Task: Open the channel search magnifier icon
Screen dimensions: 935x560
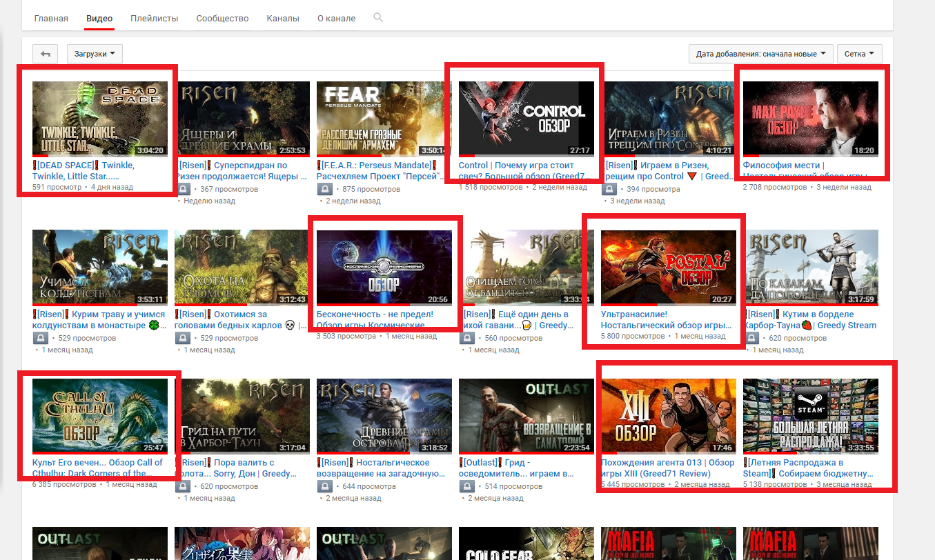Action: (377, 17)
